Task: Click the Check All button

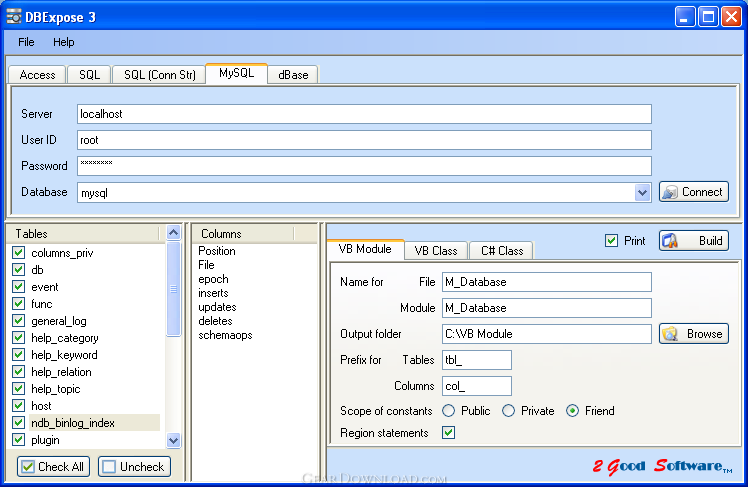Action: 53,466
